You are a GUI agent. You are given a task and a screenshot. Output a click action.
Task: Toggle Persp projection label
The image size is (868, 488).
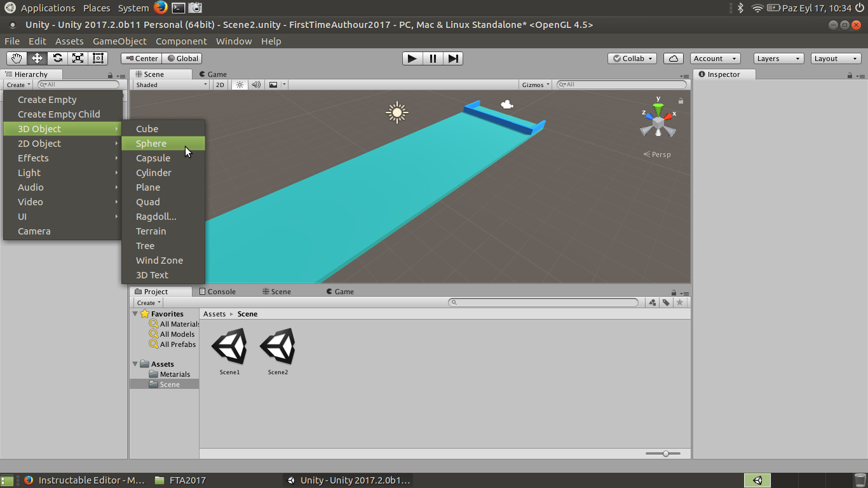657,154
